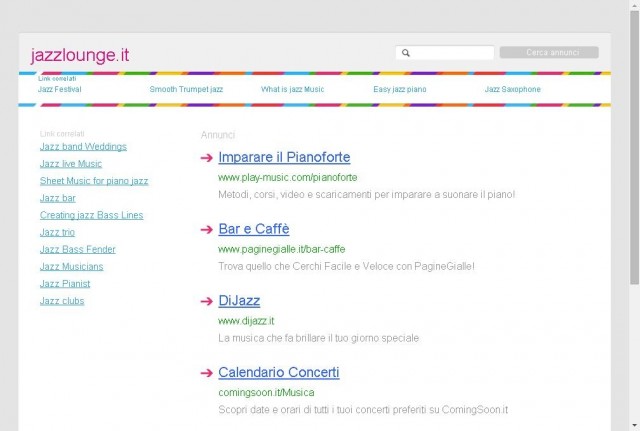640x431 pixels.
Task: Visit the www.dijazz.it green URL
Action: click(246, 321)
